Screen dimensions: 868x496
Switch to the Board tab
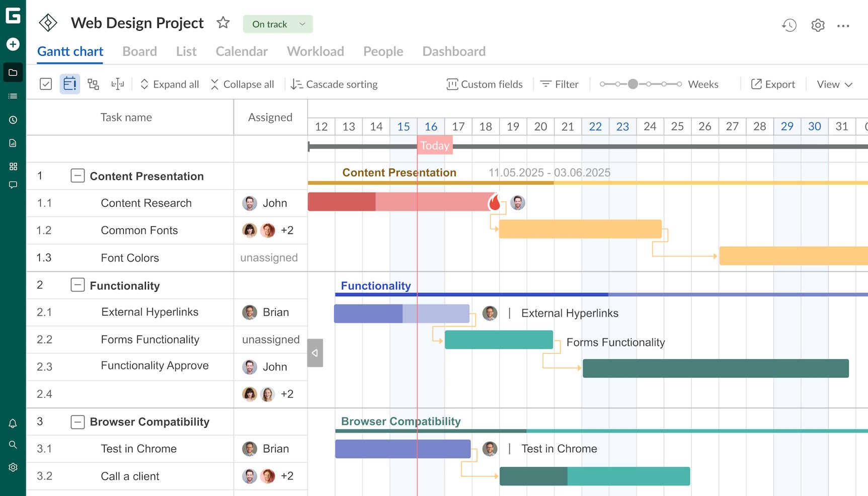(x=139, y=51)
